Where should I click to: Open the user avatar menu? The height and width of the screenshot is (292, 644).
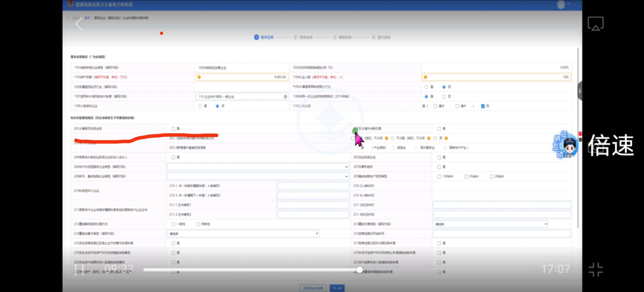click(x=561, y=5)
